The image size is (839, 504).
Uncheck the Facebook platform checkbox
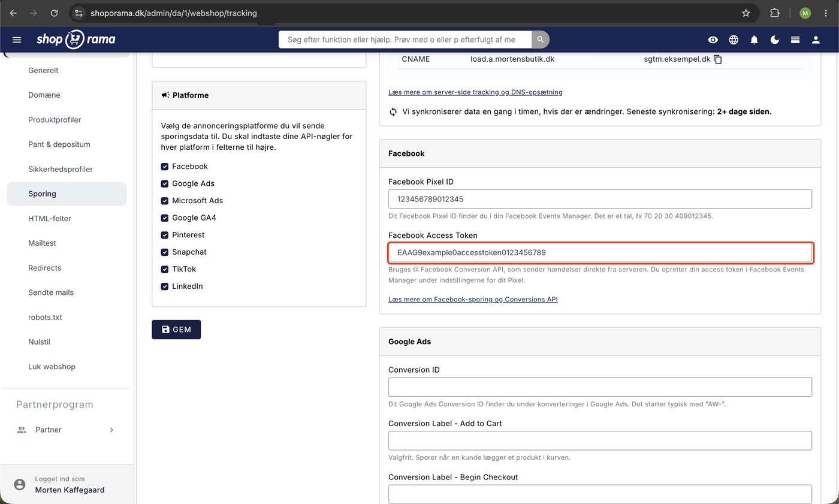(x=164, y=167)
